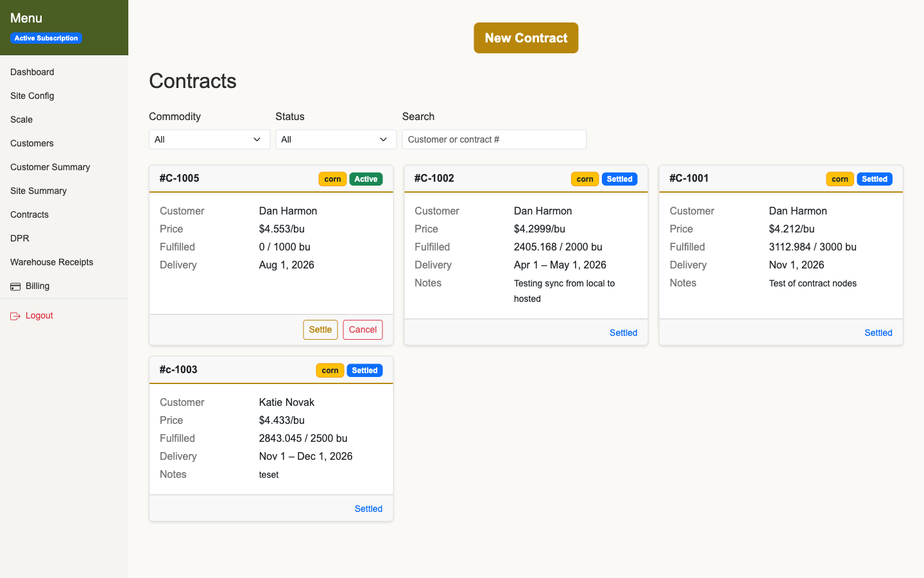This screenshot has width=924, height=578.
Task: Click Settle on contract C-1005
Action: [x=320, y=329]
